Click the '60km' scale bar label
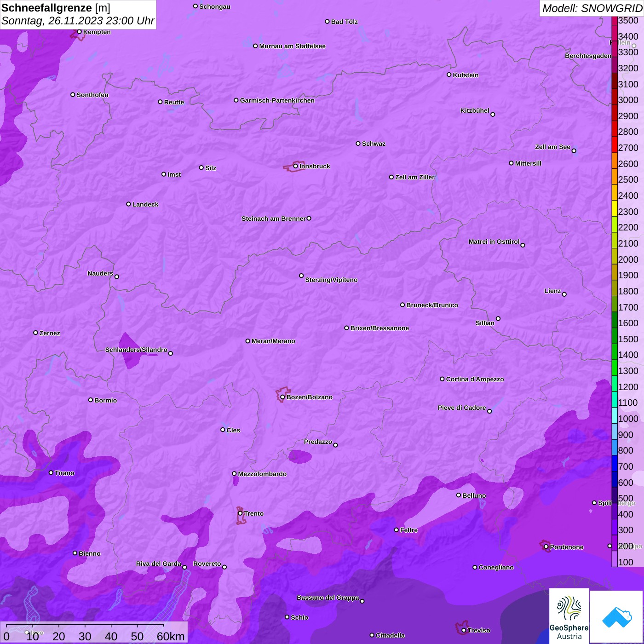The width and height of the screenshot is (644, 644). coord(171,636)
